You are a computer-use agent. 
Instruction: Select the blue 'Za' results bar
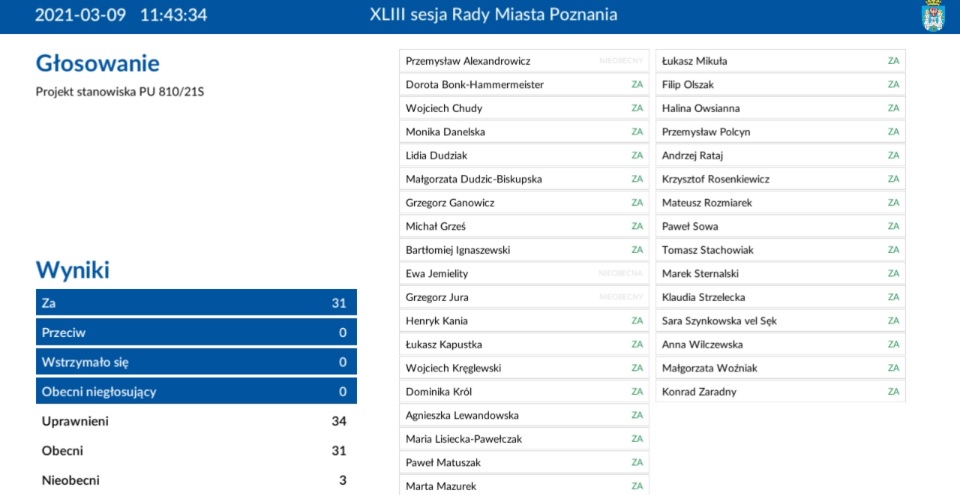click(196, 303)
